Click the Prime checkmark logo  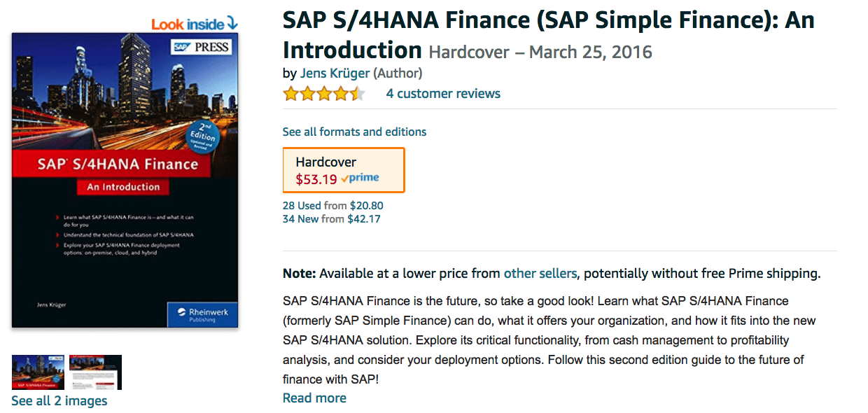[x=360, y=178]
